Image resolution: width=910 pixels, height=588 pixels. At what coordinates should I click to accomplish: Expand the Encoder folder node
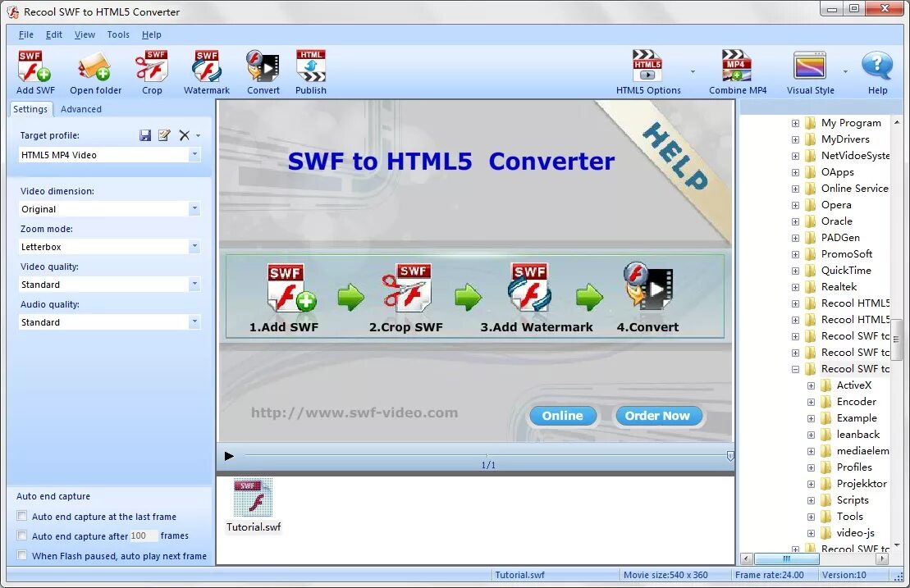811,402
